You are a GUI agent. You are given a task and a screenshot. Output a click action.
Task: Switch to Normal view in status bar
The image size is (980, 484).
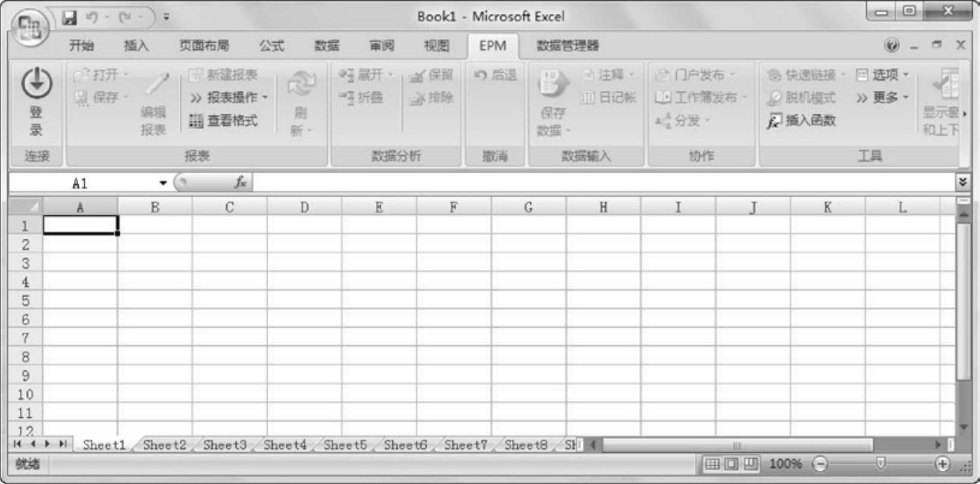(712, 464)
